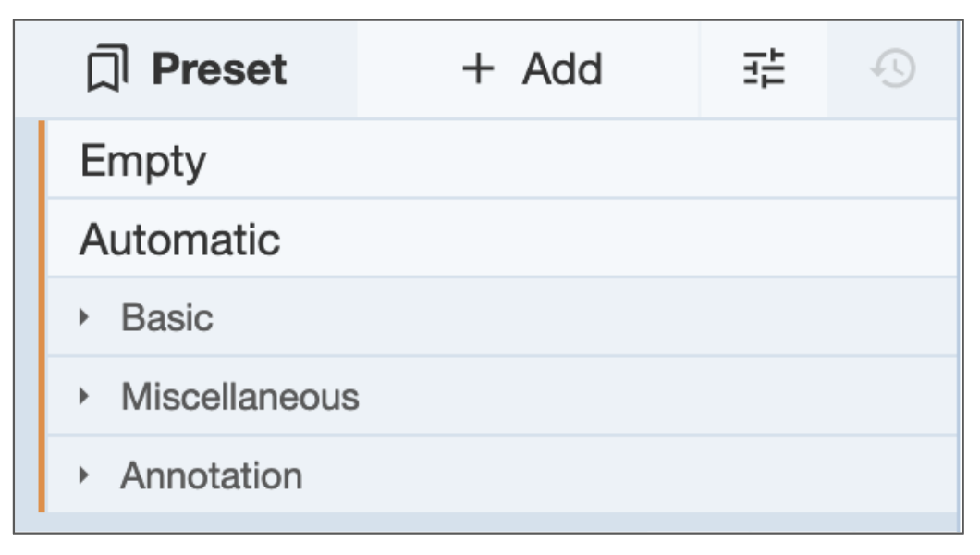
Task: Click the bookmark icon beside Preset
Action: [x=108, y=70]
